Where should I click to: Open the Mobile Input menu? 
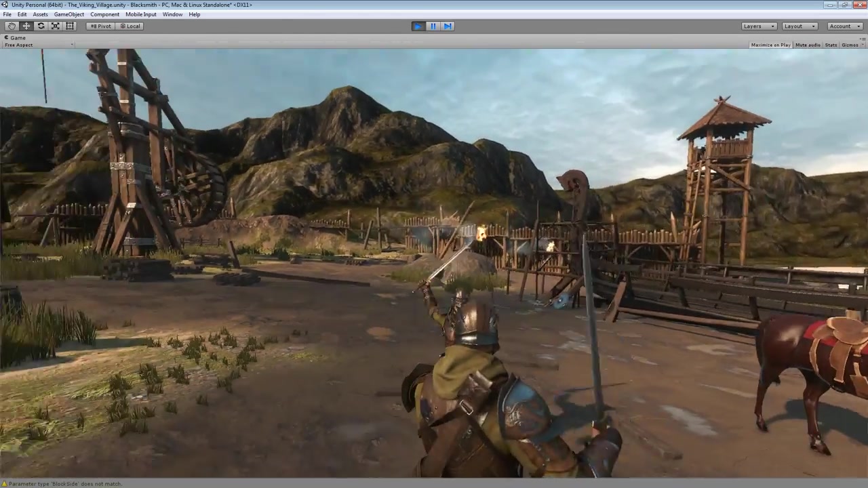[x=140, y=14]
